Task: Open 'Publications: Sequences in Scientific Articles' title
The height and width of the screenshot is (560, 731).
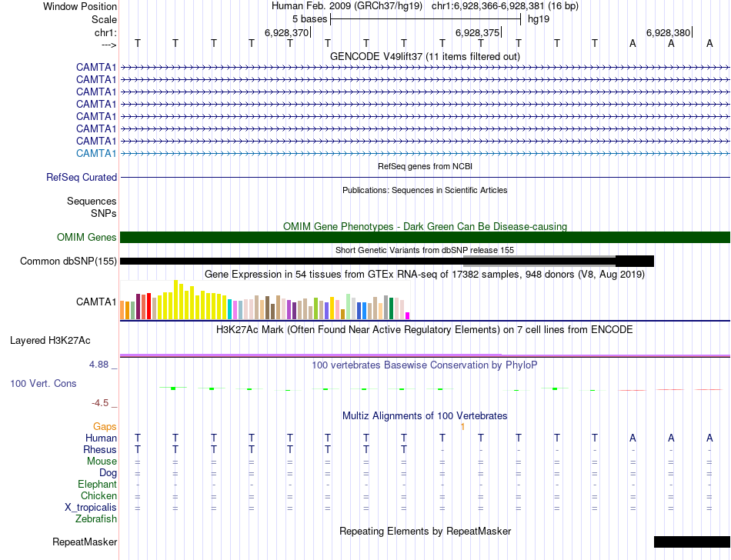Action: [425, 190]
